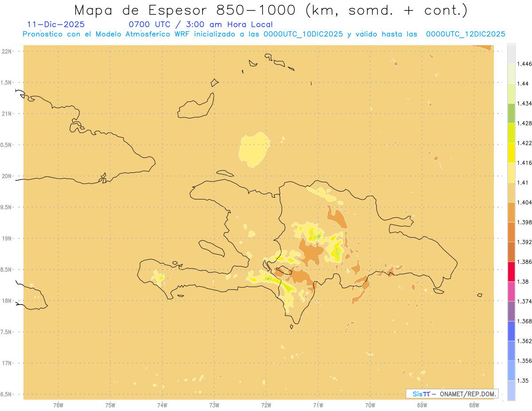Click the legend value '1.422'

[524, 143]
